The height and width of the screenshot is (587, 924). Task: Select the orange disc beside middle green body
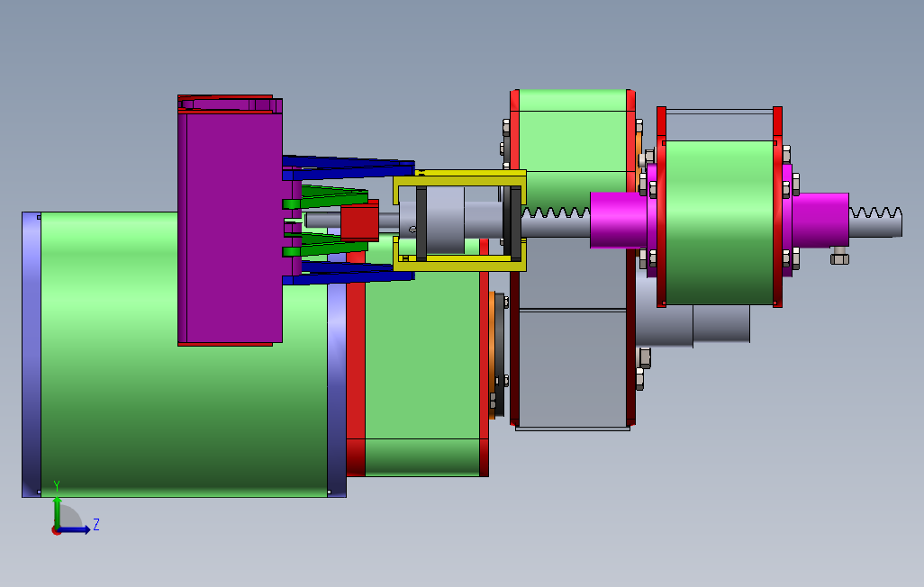click(x=492, y=354)
